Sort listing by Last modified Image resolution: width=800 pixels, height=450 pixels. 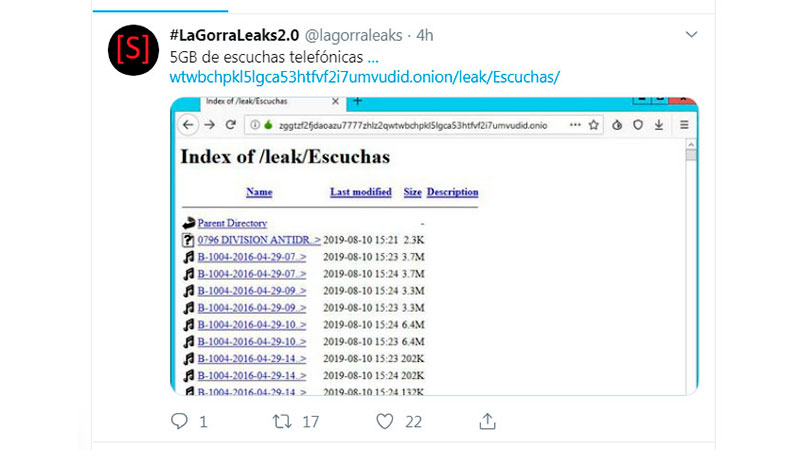361,192
